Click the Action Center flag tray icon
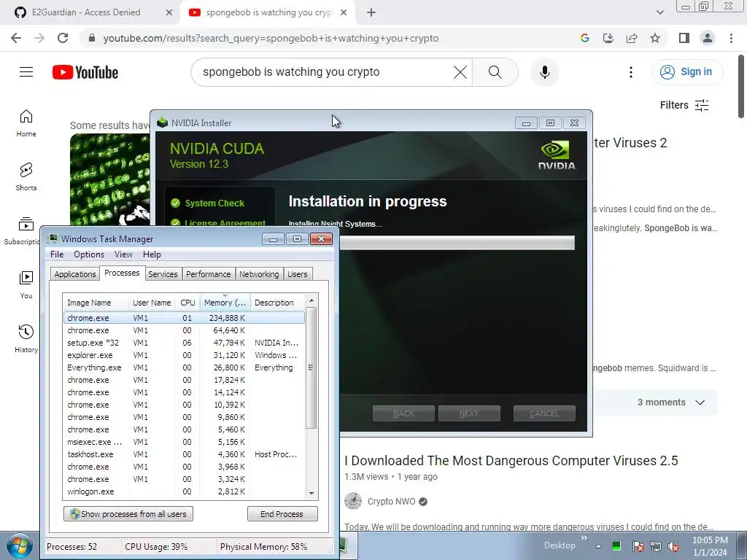 coord(638,546)
